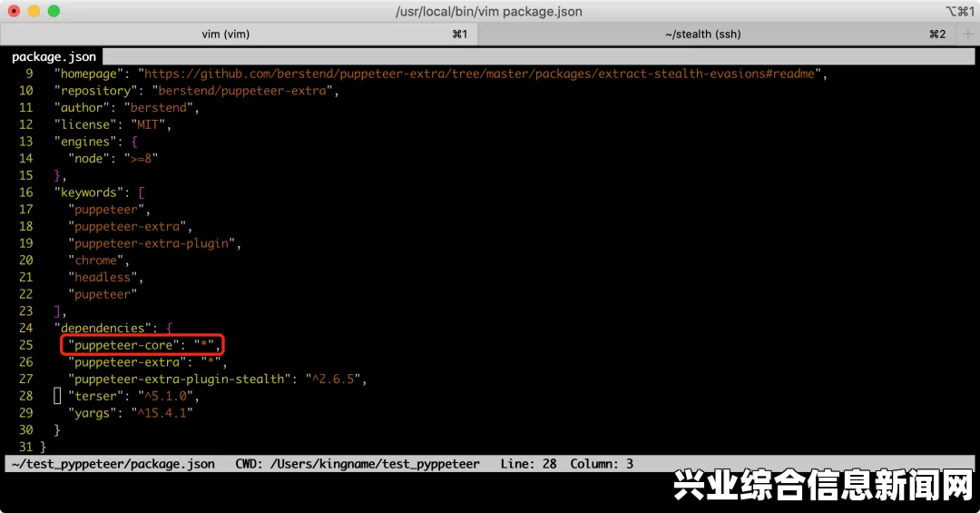Click the "keywords" key on line 16

89,192
